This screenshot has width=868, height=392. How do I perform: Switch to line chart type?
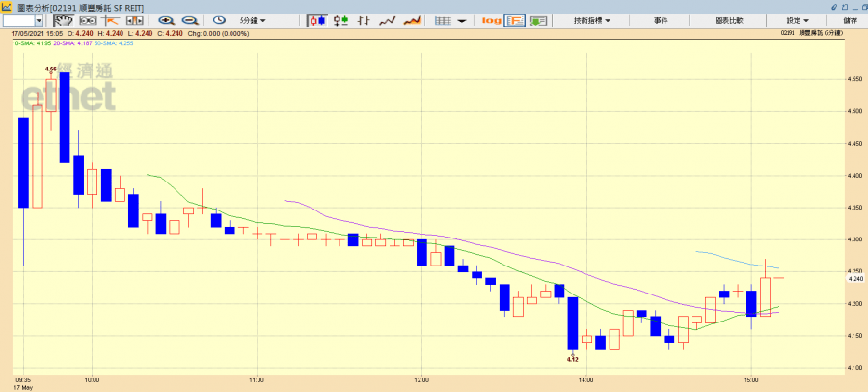click(390, 19)
